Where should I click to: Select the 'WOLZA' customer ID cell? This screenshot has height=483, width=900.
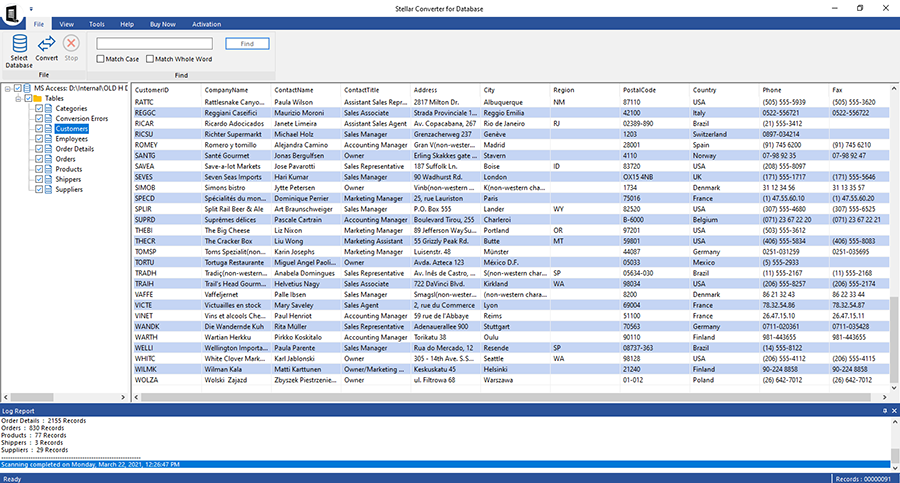167,380
